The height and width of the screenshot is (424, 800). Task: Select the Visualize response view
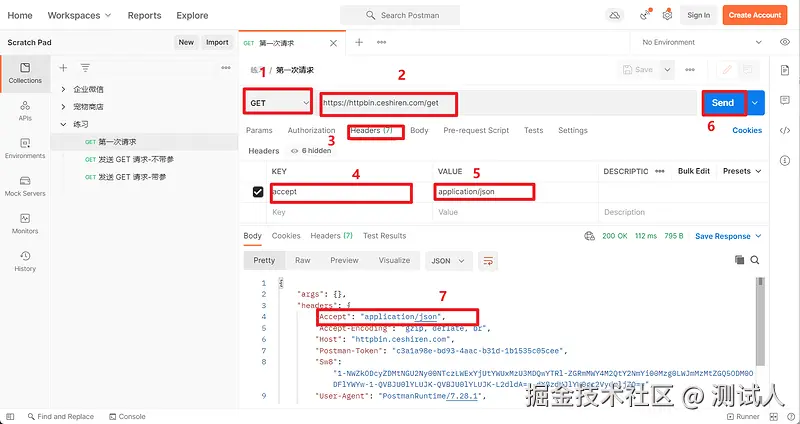click(x=394, y=260)
